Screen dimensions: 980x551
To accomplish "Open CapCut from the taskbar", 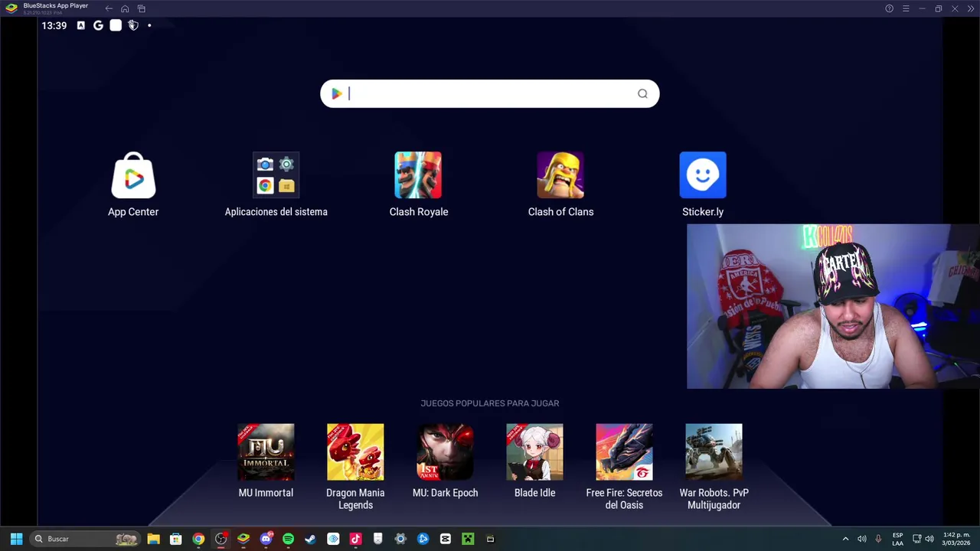I will (446, 539).
